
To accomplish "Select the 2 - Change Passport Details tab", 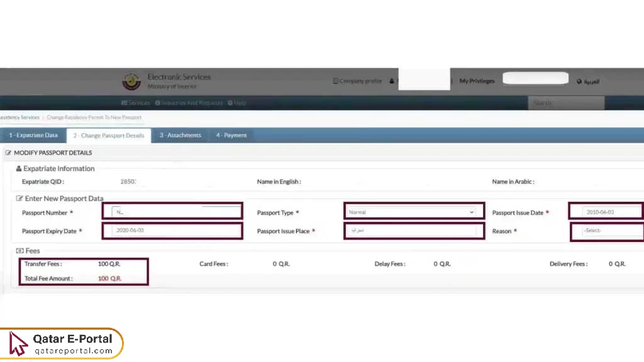I will coord(109,136).
